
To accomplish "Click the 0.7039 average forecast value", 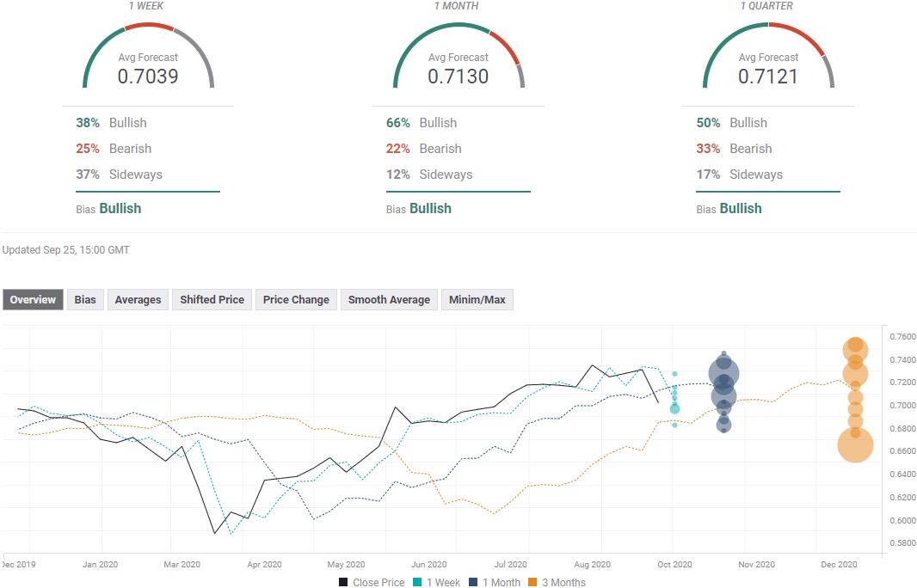I will pyautogui.click(x=148, y=76).
